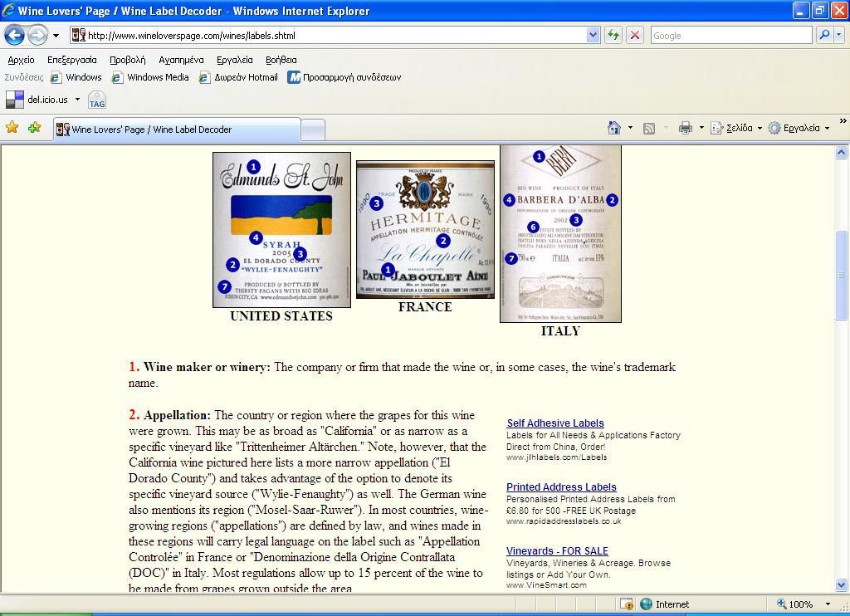The image size is (850, 616).
Task: Open the Σελίδα command bar menu
Action: tap(736, 128)
